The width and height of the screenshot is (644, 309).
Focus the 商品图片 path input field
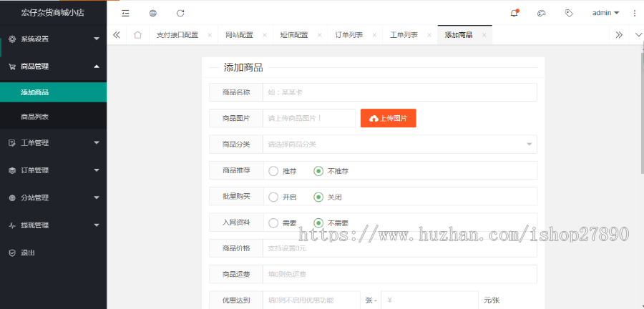(x=309, y=118)
